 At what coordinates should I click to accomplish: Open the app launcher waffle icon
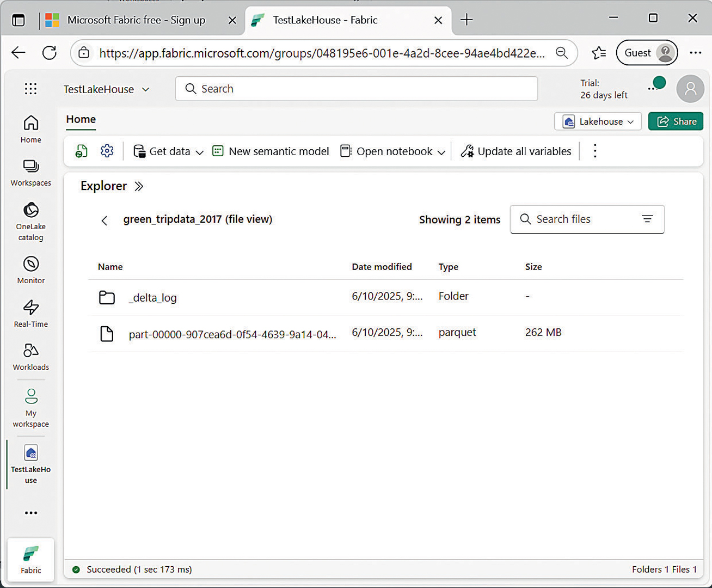coord(30,89)
